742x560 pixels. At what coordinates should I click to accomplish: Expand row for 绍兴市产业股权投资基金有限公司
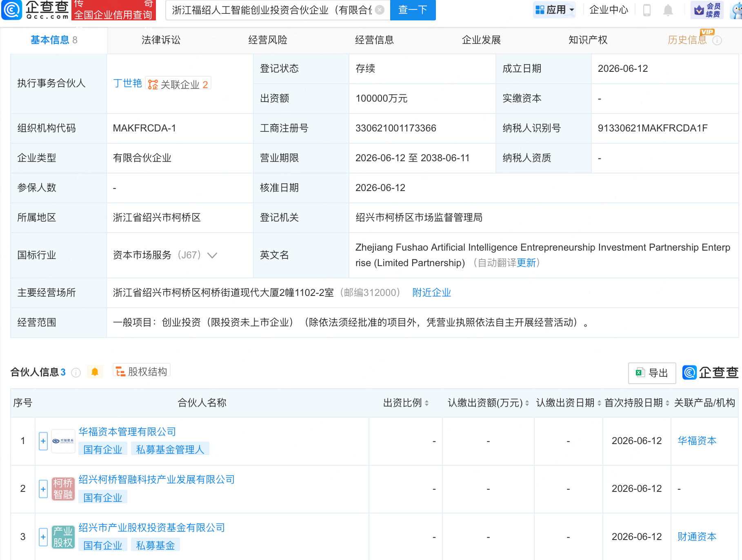(x=43, y=537)
